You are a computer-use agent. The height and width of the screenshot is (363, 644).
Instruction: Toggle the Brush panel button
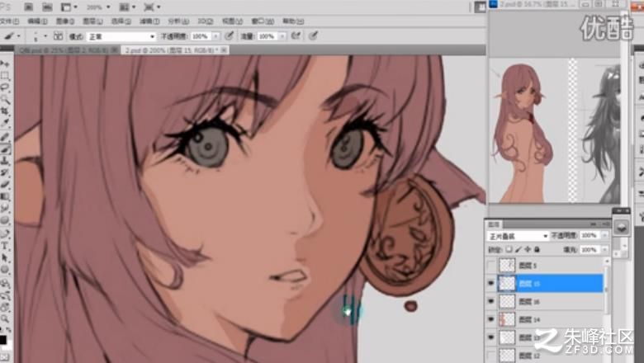(58, 36)
